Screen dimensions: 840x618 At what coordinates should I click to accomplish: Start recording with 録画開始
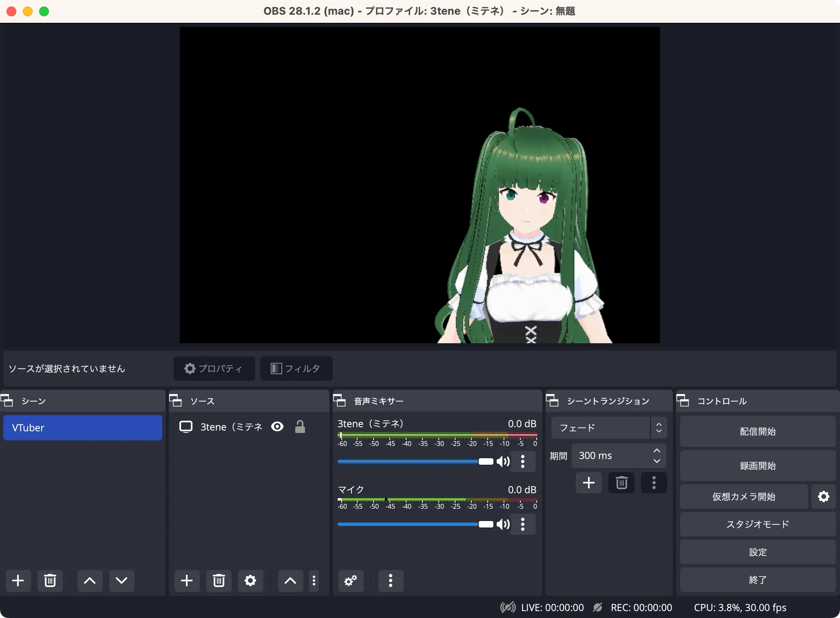click(758, 466)
